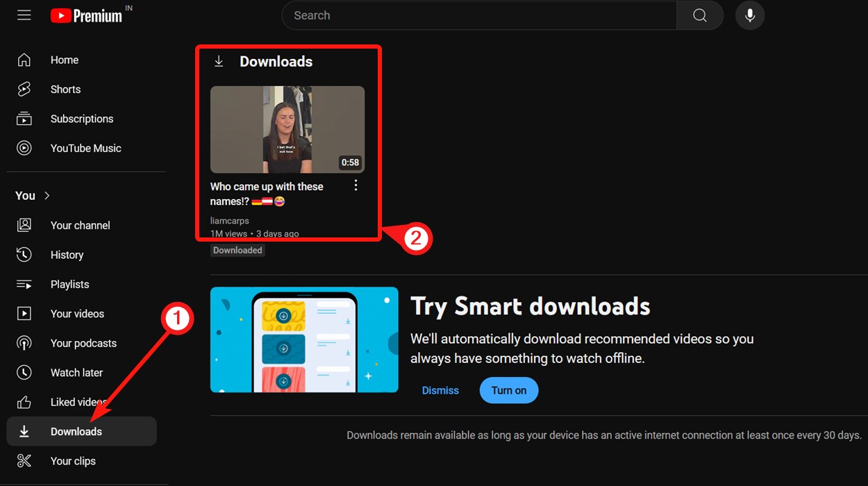868x486 pixels.
Task: Click the YouTube Premium logo
Action: pyautogui.click(x=89, y=15)
